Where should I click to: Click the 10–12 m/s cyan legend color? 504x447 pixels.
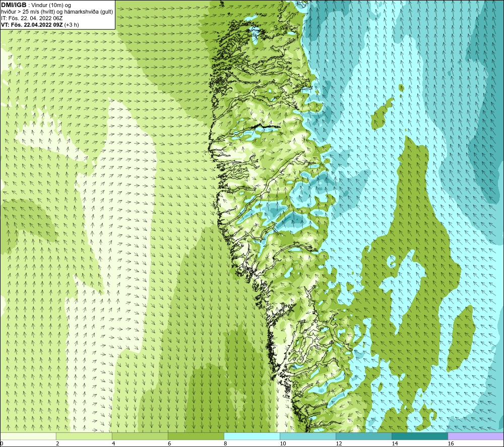pos(308,436)
